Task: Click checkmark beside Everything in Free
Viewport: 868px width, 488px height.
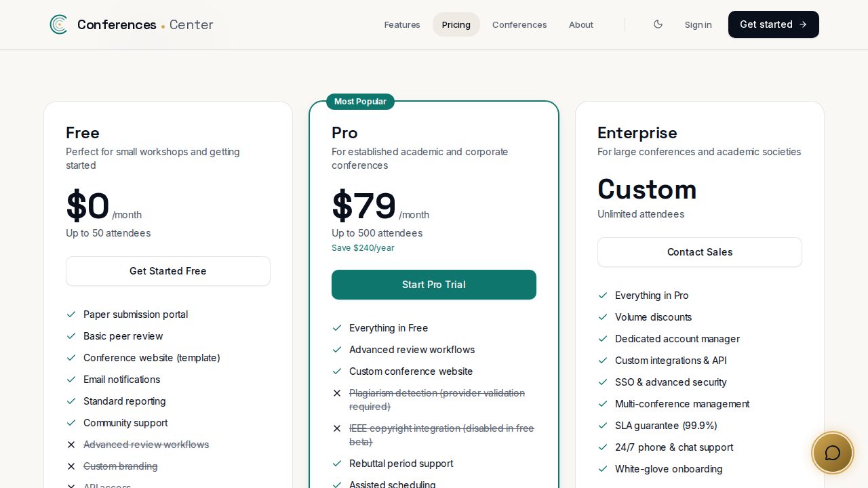Action: coord(337,328)
